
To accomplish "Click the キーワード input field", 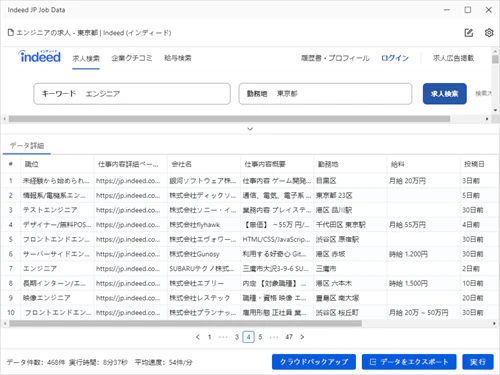I will pyautogui.click(x=132, y=94).
